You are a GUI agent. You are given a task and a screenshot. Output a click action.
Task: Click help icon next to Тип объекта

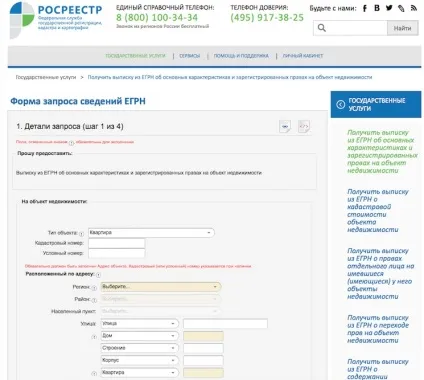click(81, 234)
